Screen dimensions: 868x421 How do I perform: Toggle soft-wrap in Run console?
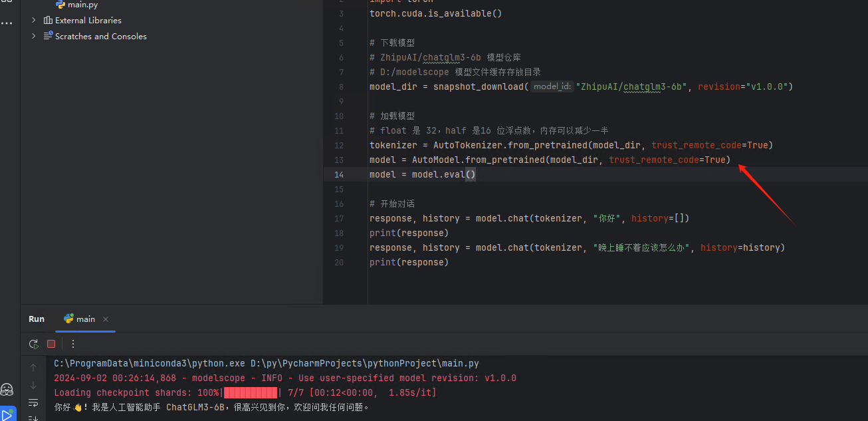33,402
